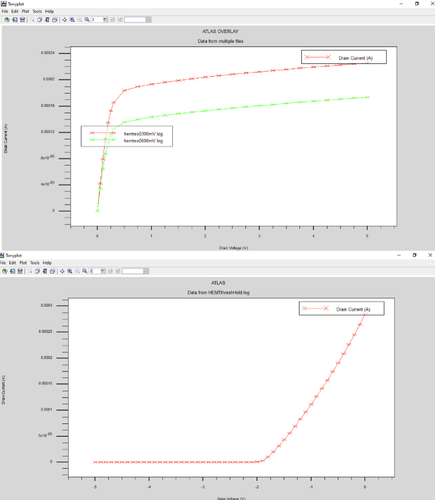Viewport: 435px width, 500px height.
Task: Click red-blue toolbar icon in overlay window
Action: (47, 20)
